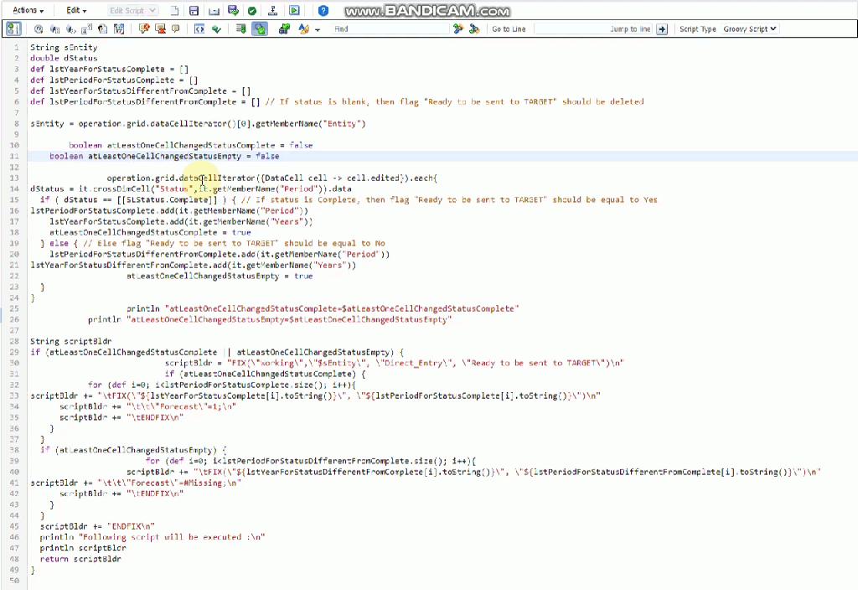Click the line of code 'String sEntity'
868x610 pixels.
click(64, 48)
